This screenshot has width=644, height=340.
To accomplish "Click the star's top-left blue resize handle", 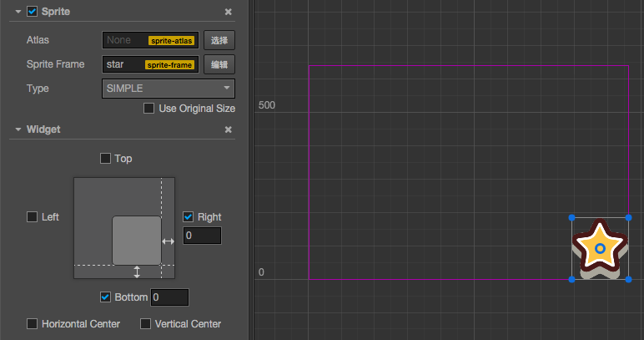I will point(572,219).
